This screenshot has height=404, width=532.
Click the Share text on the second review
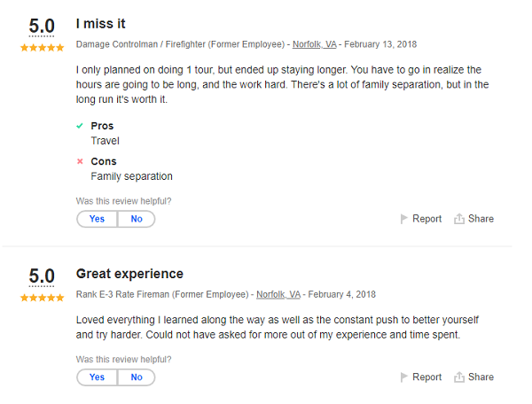pos(481,377)
